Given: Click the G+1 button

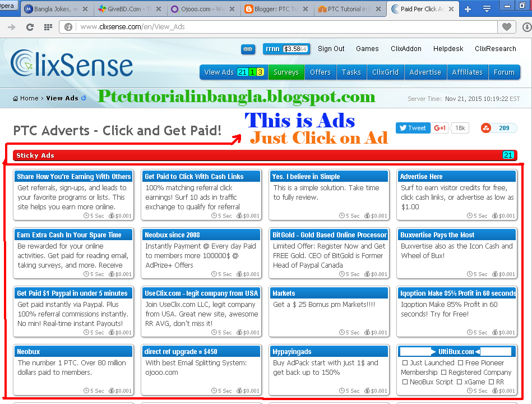Looking at the screenshot, I should point(440,128).
